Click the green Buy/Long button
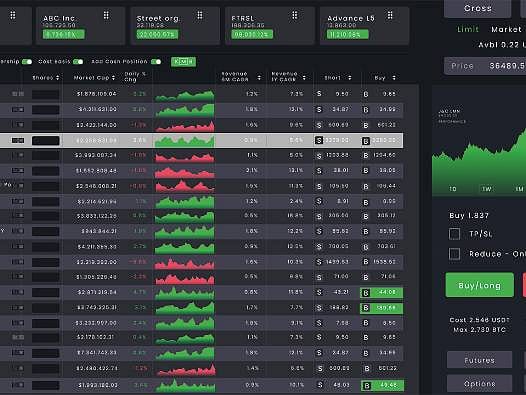Image resolution: width=526 pixels, height=395 pixels. (x=480, y=285)
